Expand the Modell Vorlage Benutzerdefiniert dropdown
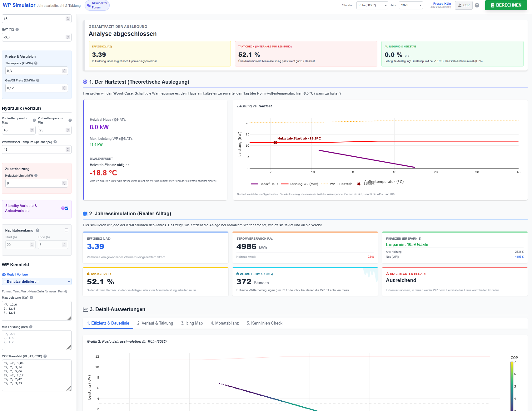The width and height of the screenshot is (532, 411). pyautogui.click(x=37, y=281)
